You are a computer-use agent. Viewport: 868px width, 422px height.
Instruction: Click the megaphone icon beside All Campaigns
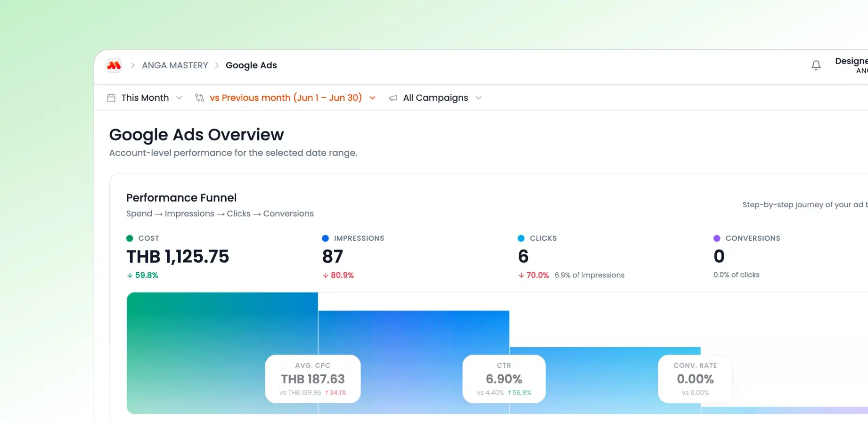(x=393, y=98)
